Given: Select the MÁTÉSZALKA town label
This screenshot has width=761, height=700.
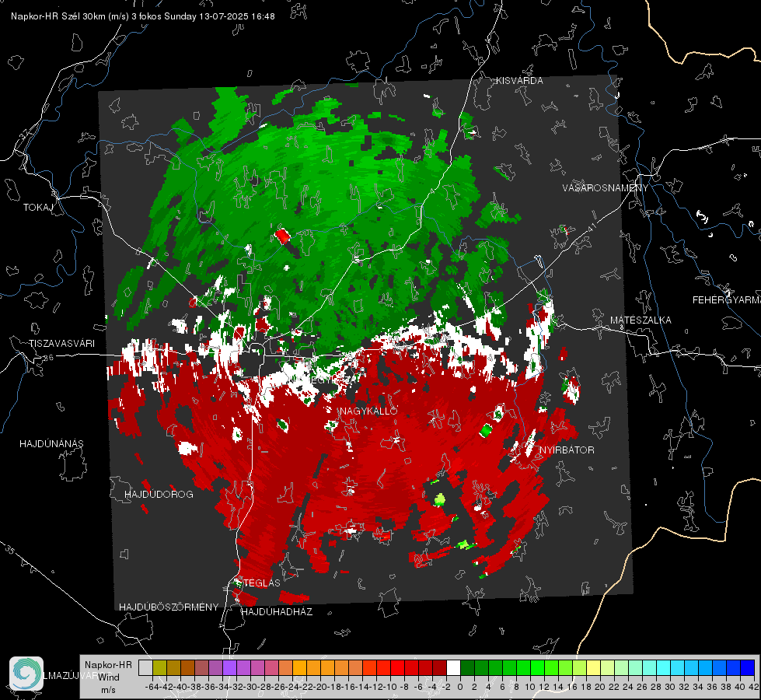Looking at the screenshot, I should 641,320.
